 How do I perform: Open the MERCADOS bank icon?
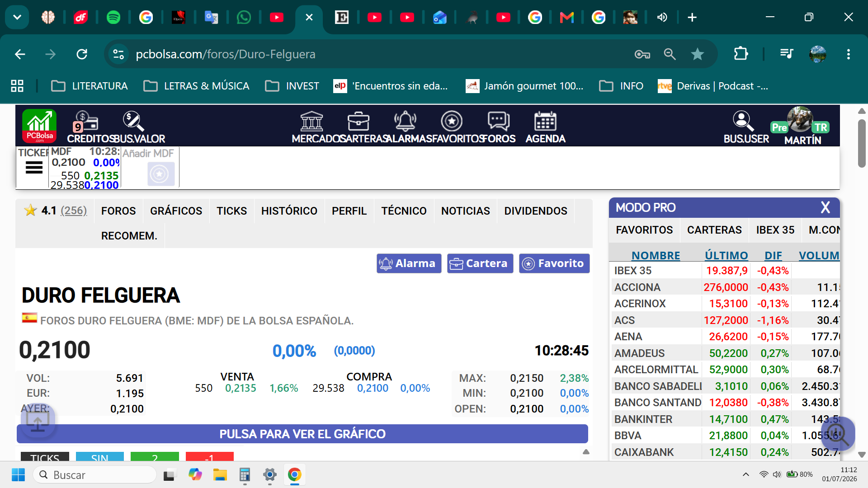(x=312, y=121)
